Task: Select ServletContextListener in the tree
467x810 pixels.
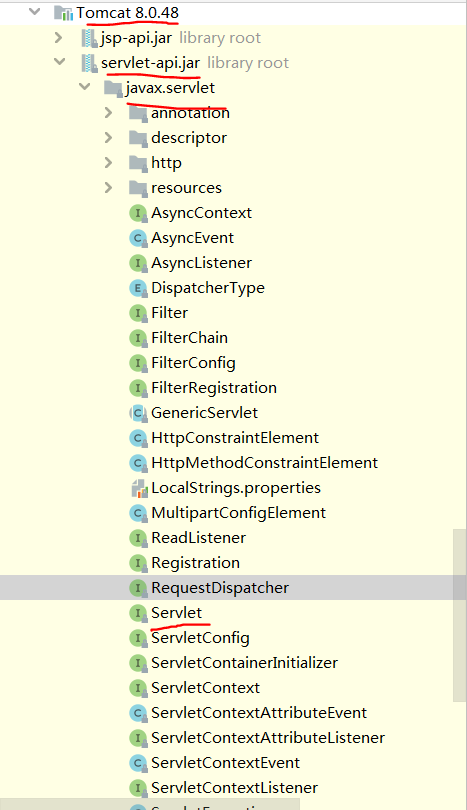Action: pyautogui.click(x=235, y=788)
